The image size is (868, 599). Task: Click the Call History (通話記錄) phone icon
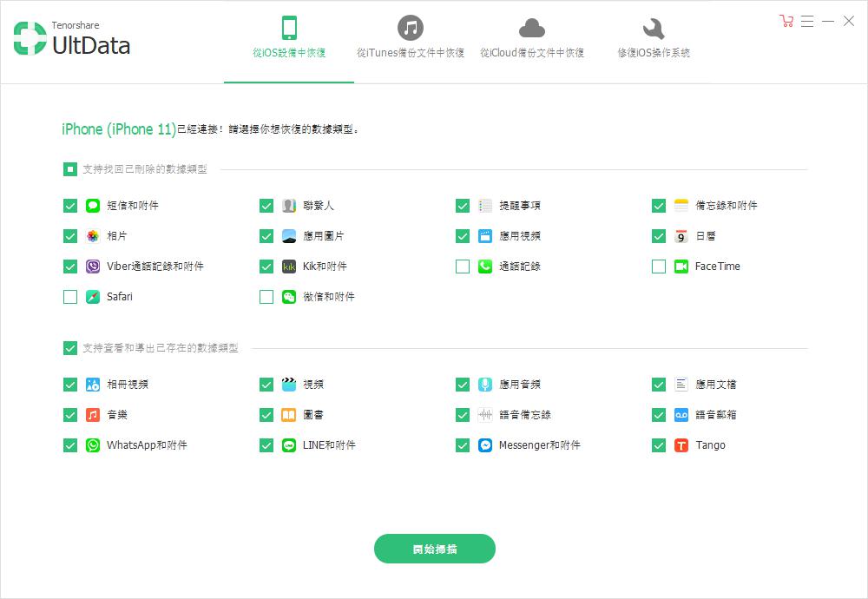(485, 267)
